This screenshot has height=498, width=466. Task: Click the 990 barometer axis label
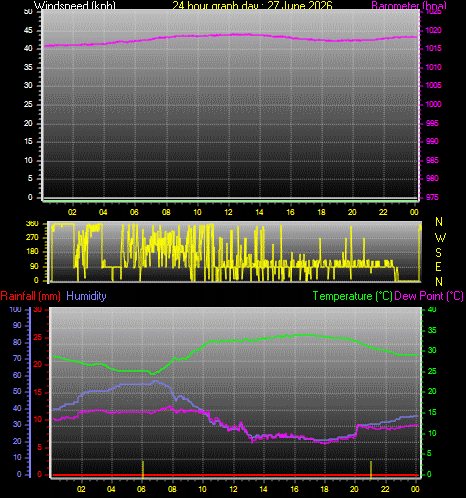coord(432,141)
